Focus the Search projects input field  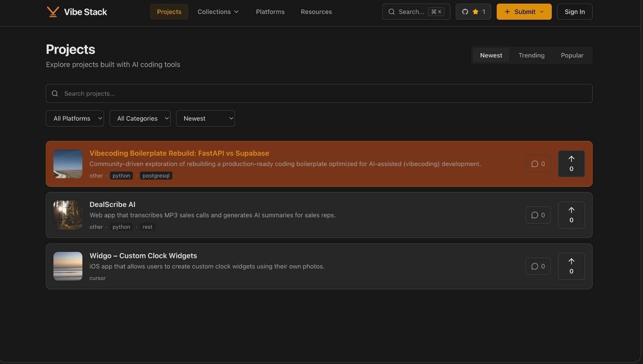click(319, 93)
